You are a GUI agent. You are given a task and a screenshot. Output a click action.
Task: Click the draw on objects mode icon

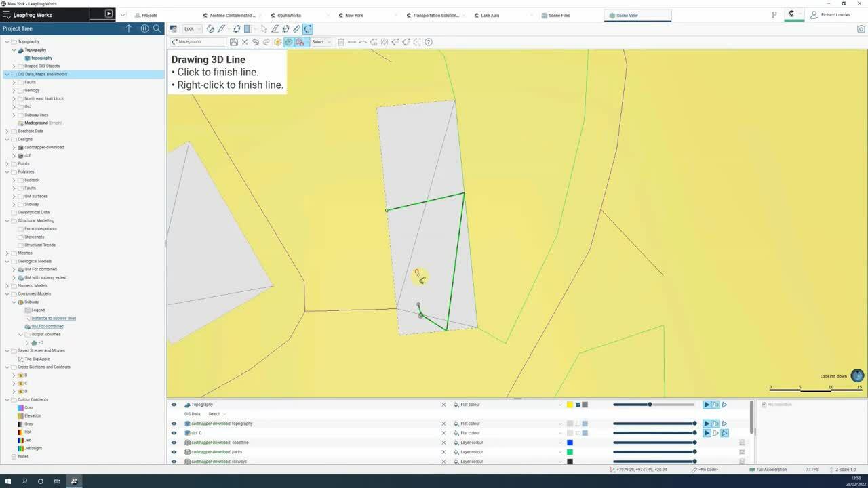(x=289, y=42)
